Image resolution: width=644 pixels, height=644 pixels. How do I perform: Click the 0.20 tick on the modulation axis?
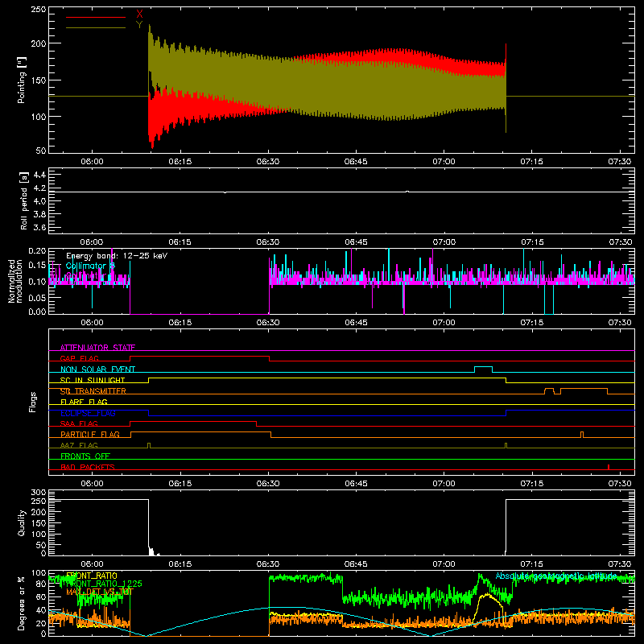tap(37, 251)
